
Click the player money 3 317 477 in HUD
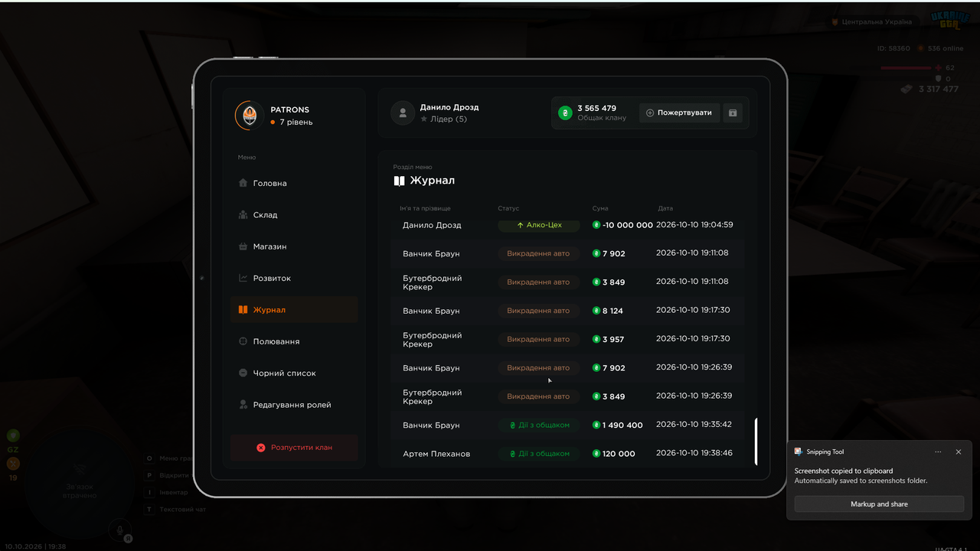[x=930, y=89]
